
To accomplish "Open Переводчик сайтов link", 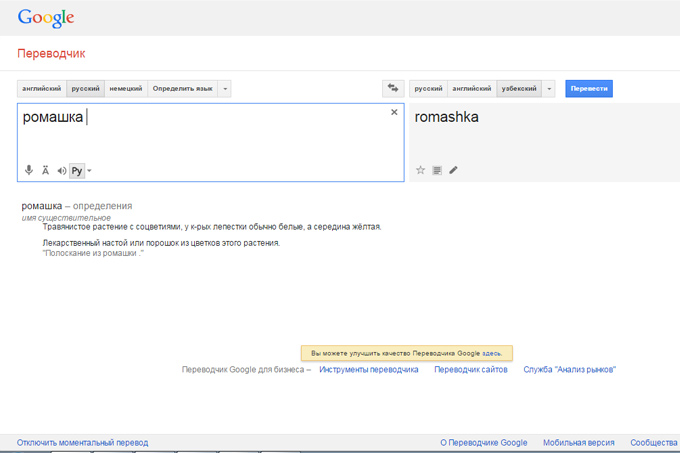I will [x=471, y=370].
